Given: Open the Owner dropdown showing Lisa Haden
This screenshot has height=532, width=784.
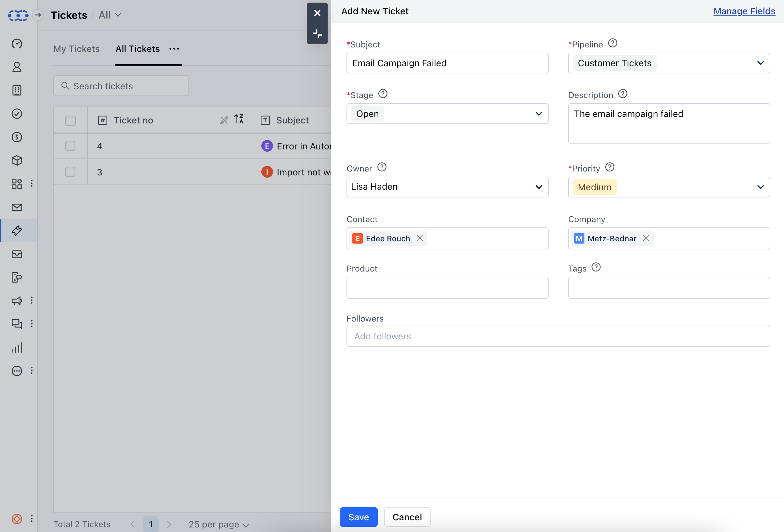Looking at the screenshot, I should coord(447,187).
